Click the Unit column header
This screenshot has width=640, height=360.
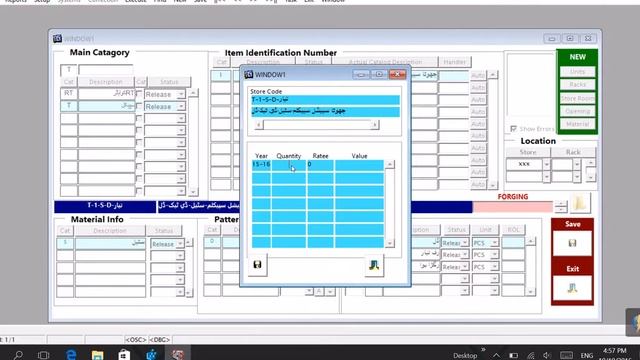[485, 230]
